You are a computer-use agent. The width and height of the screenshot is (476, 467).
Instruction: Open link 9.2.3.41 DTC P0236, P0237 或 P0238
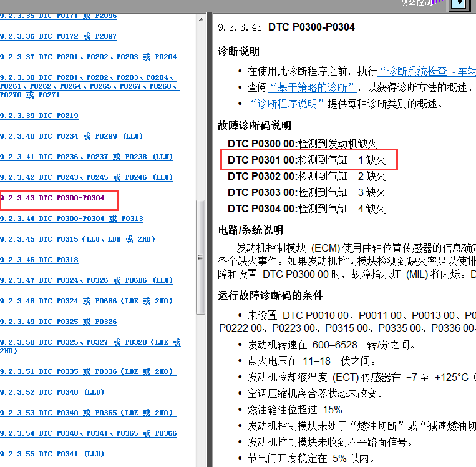(87, 157)
